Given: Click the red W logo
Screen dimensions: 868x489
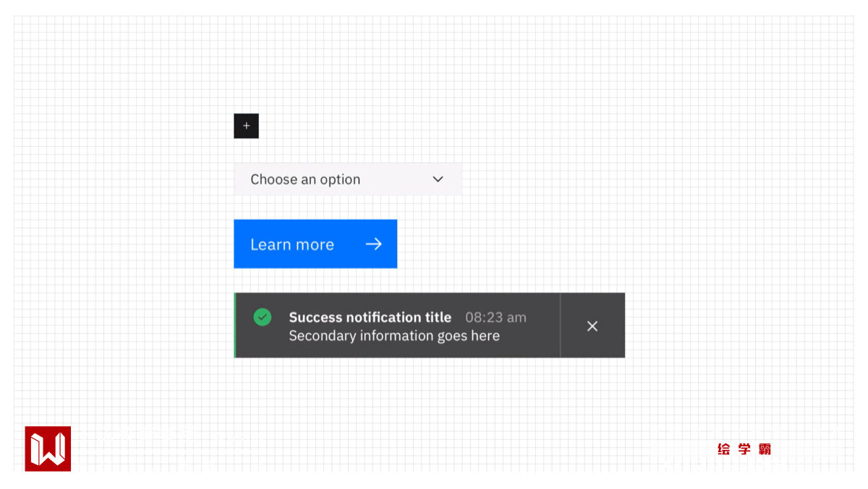Looking at the screenshot, I should pyautogui.click(x=48, y=448).
